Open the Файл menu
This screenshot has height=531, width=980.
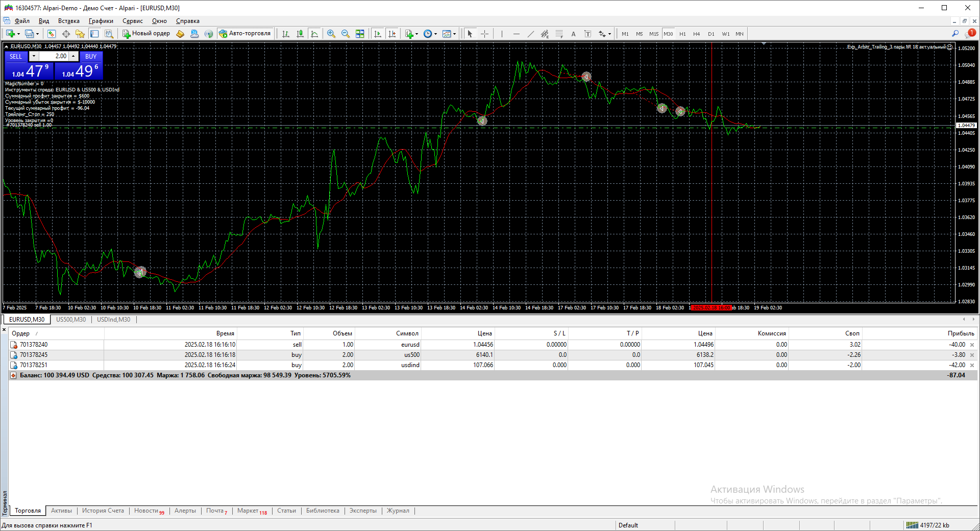tap(22, 21)
